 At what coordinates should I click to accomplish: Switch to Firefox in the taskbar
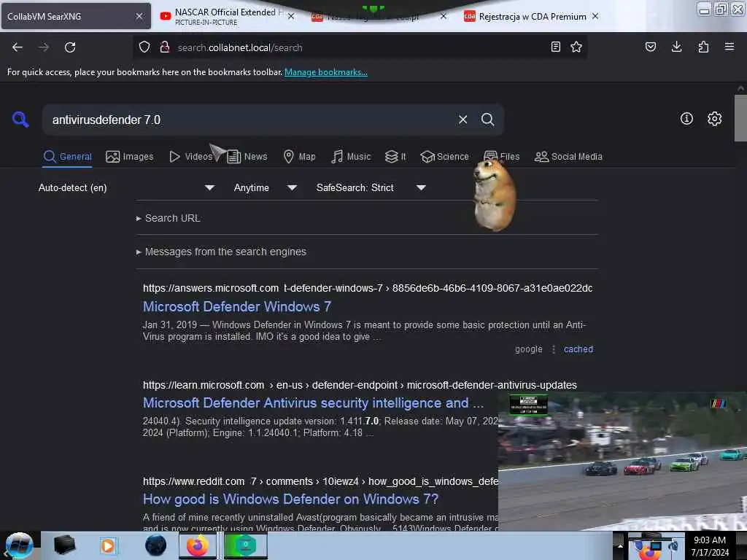point(198,545)
